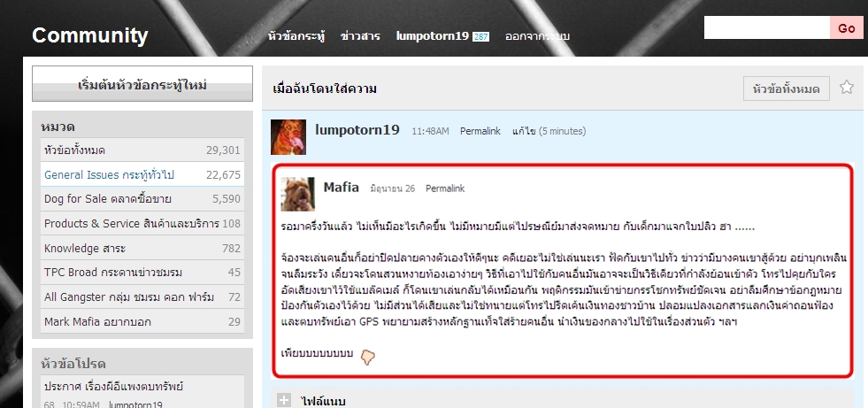Viewport: 868px width, 408px height.
Task: Open the Dog for Sale ตลาดซื้อขาย category
Action: 142,199
